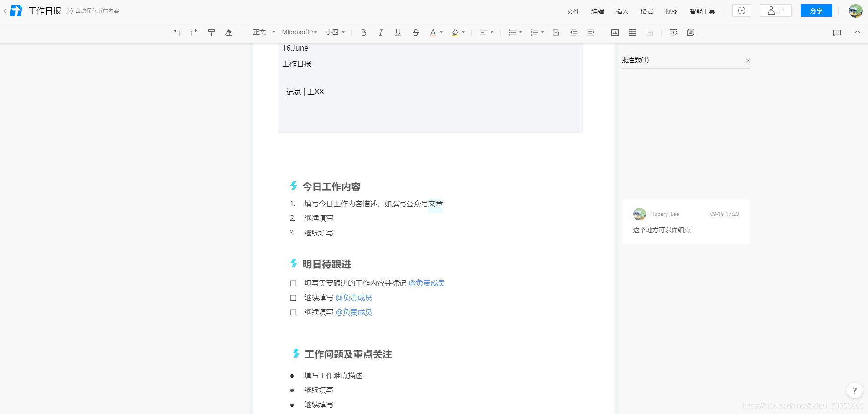This screenshot has height=414, width=868.
Task: Open the Microsoft font family dropdown
Action: tap(299, 32)
